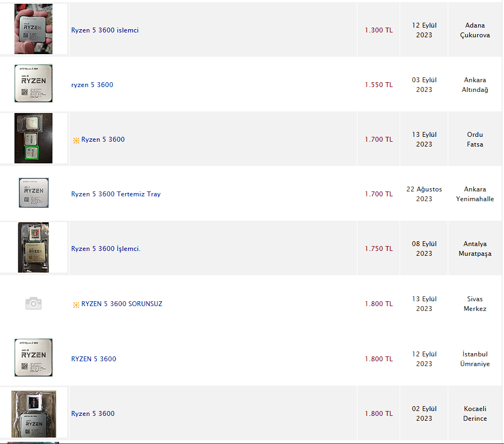The image size is (504, 444).
Task: Click photo of Kocaeli Derince listing
Action: (x=34, y=413)
